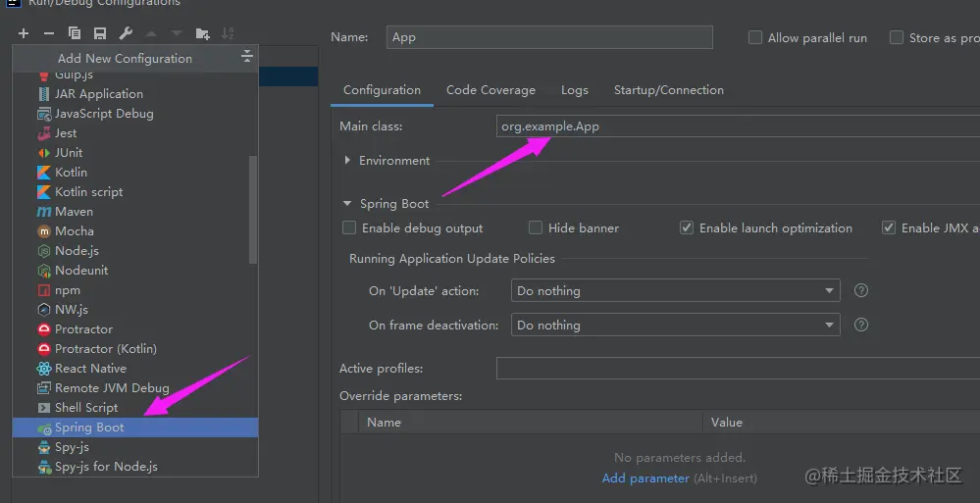Open the Startup/Connection tab

[x=668, y=89]
